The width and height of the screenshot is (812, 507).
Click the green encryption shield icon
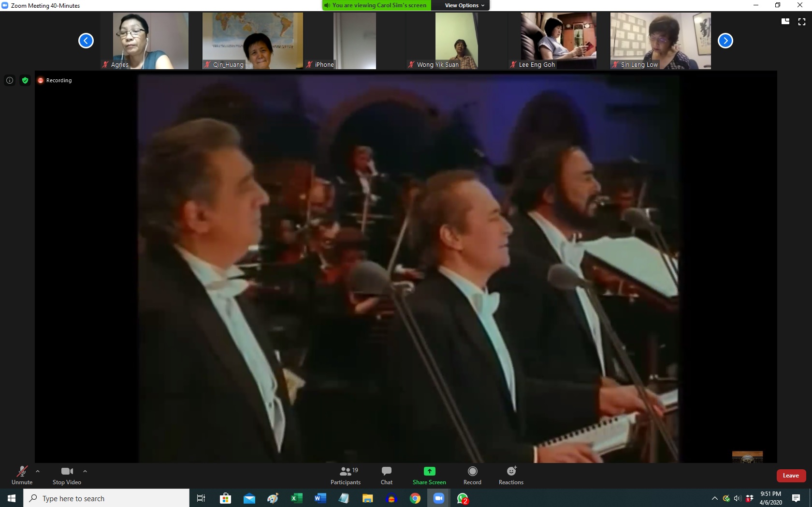[x=25, y=80]
